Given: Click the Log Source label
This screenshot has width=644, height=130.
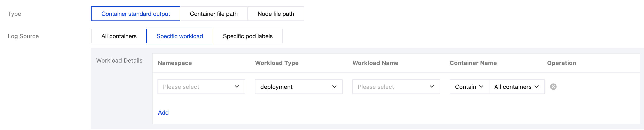Looking at the screenshot, I should click(23, 36).
